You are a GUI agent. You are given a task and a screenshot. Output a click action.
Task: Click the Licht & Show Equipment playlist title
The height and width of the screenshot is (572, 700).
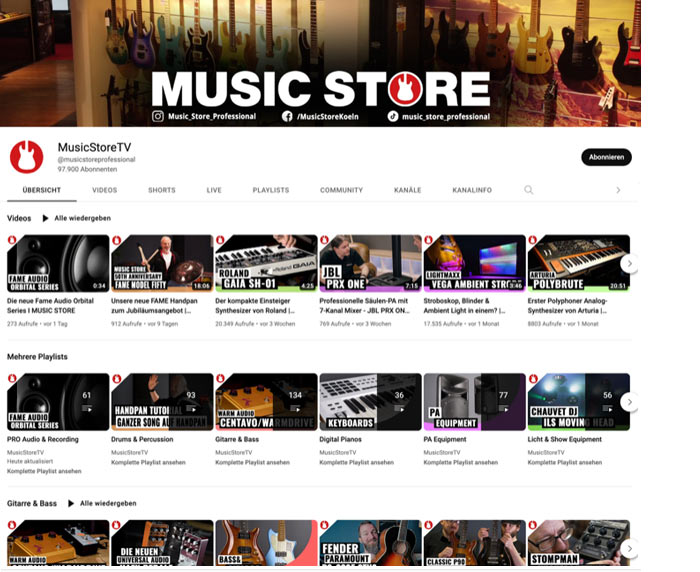565,439
